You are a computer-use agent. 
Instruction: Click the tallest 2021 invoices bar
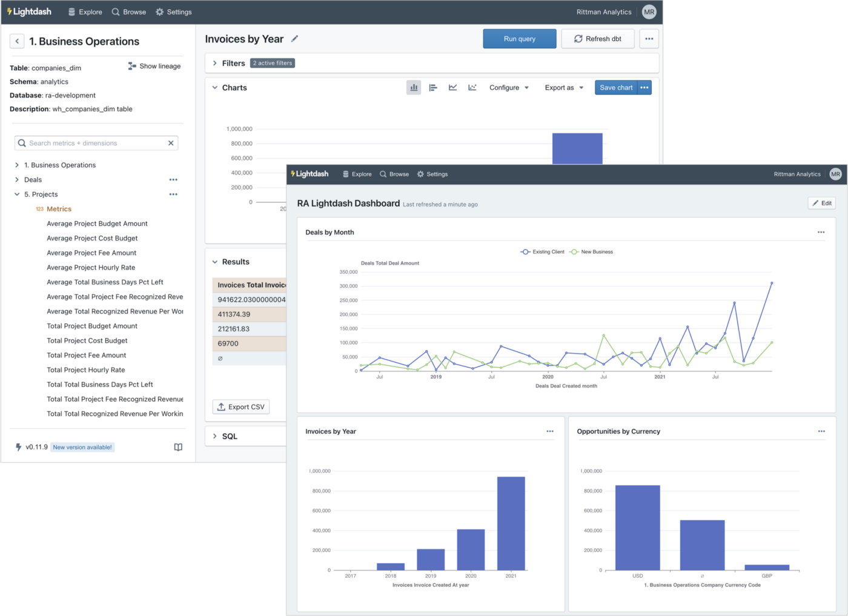(511, 523)
